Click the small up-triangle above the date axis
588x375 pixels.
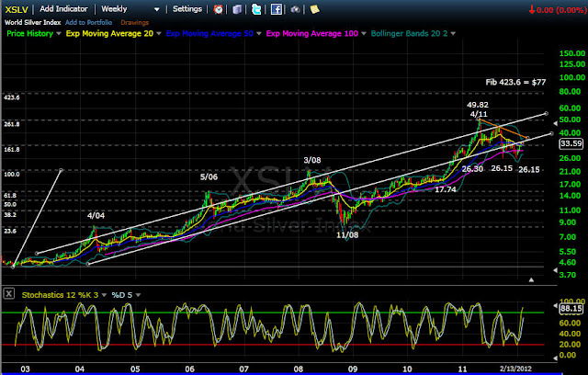tap(531, 279)
